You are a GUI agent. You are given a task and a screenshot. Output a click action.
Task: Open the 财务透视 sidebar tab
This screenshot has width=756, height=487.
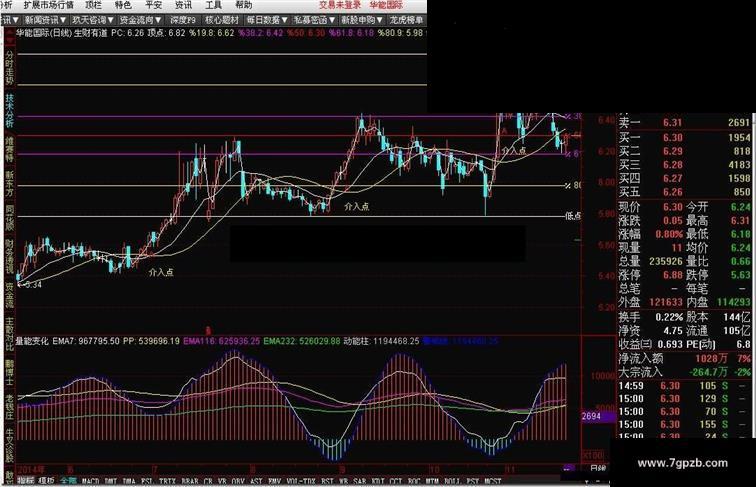coord(9,256)
